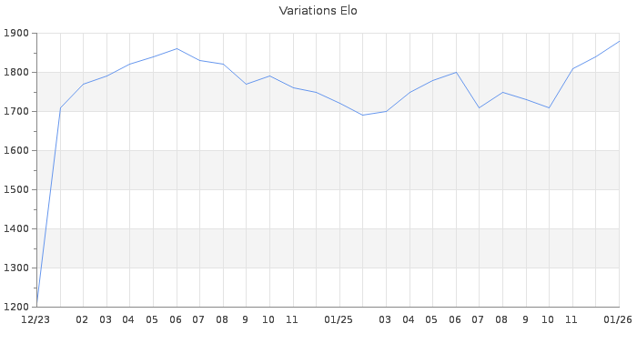Click the line's data point above 01/25
Viewport: 637px width, 364px height.
tap(339, 103)
